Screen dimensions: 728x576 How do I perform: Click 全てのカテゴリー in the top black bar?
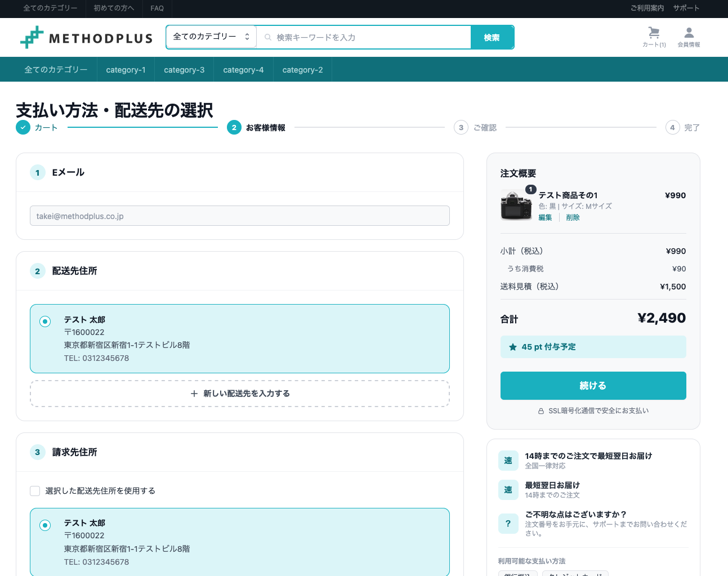[50, 8]
